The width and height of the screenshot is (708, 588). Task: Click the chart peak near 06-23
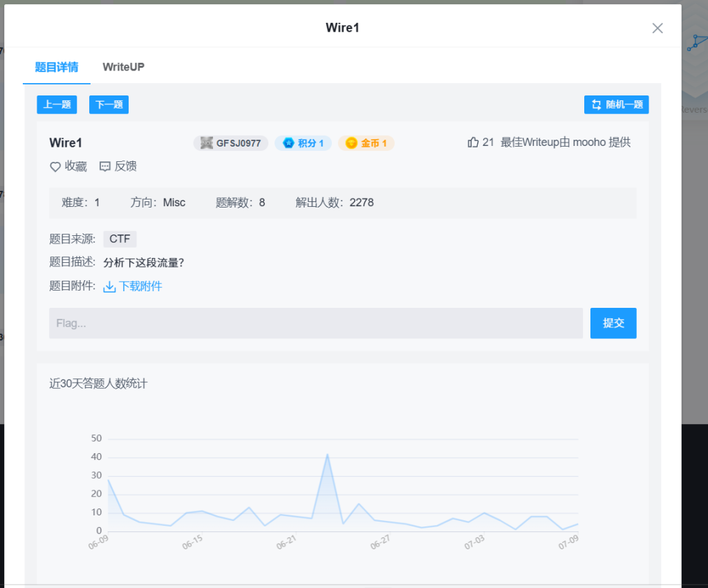pyautogui.click(x=327, y=454)
